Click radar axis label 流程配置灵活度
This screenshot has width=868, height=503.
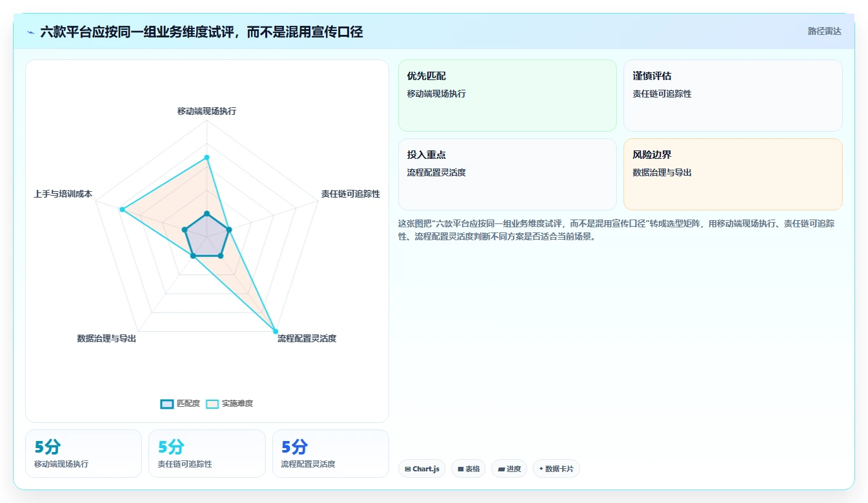tap(307, 338)
